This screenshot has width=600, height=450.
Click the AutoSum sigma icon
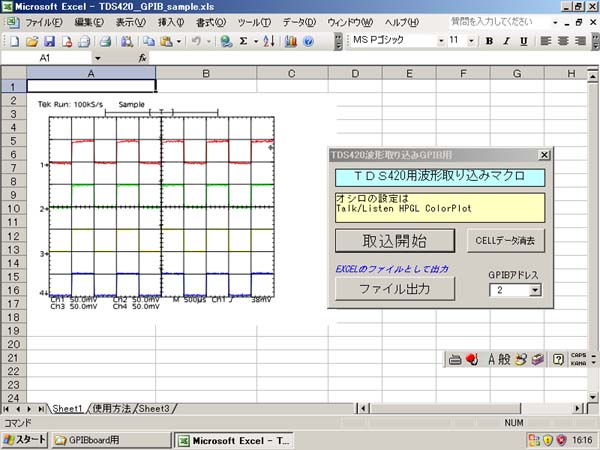(x=243, y=41)
